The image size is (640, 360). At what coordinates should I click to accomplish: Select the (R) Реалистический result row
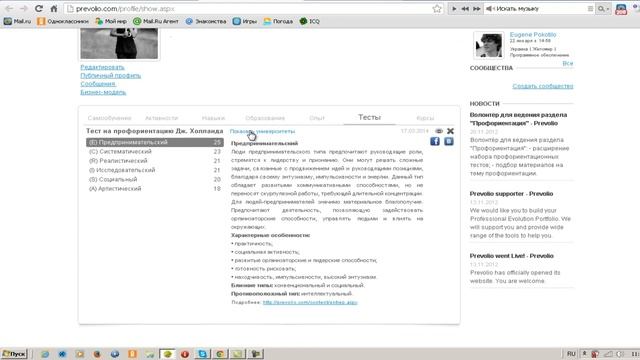pos(155,161)
